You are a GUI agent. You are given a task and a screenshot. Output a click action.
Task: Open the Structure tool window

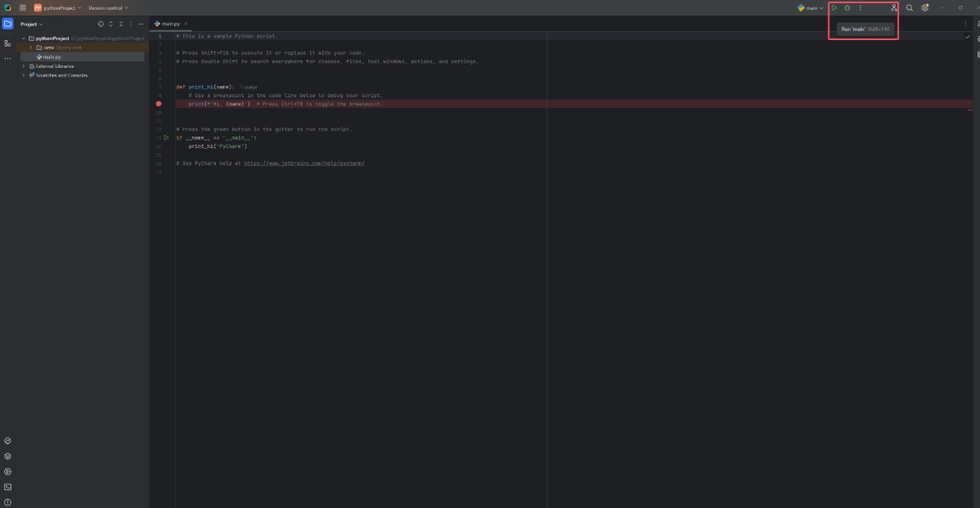[x=7, y=43]
